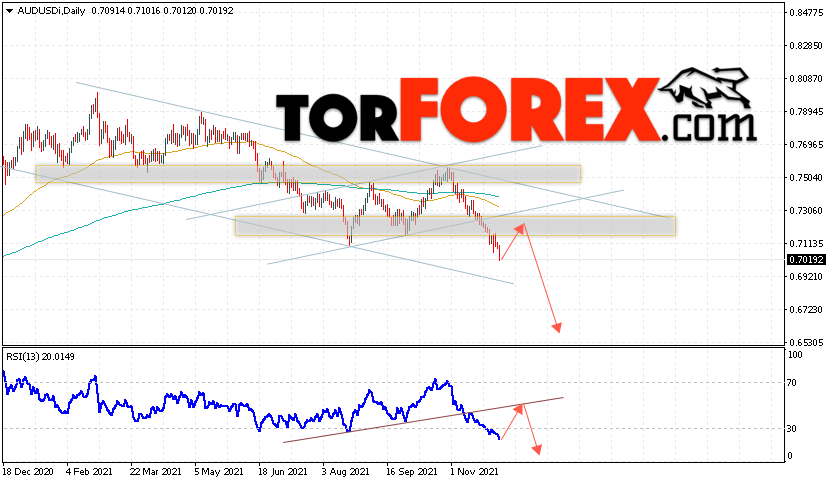
Task: Select the RSI level 100 label
Action: pos(796,355)
